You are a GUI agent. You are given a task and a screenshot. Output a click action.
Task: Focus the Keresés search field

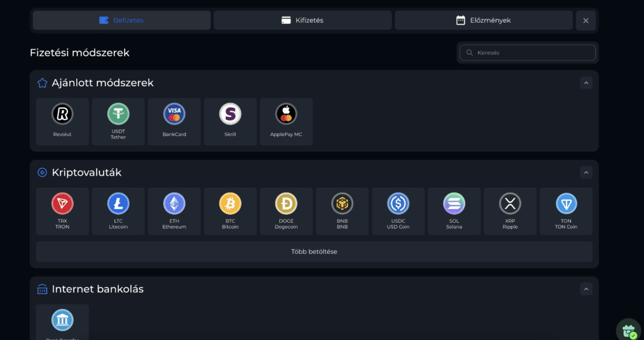pyautogui.click(x=528, y=53)
